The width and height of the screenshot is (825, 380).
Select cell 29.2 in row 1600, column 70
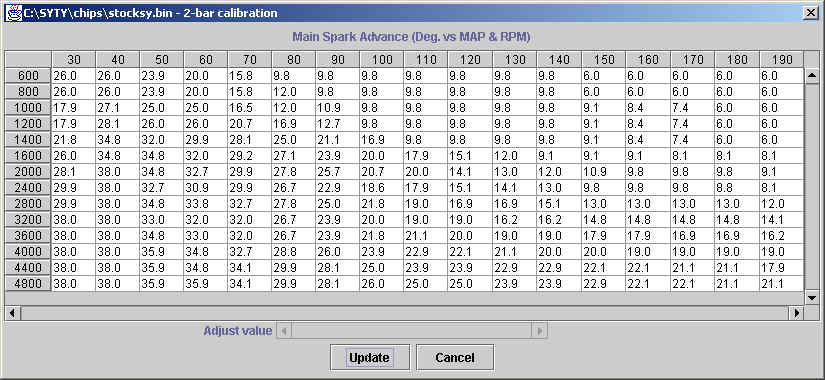coord(249,156)
